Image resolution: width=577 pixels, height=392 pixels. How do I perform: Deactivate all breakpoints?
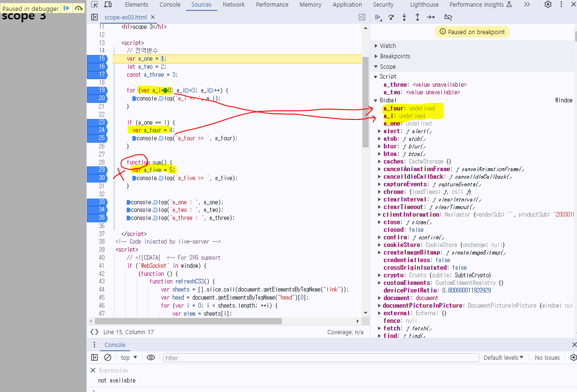(448, 17)
